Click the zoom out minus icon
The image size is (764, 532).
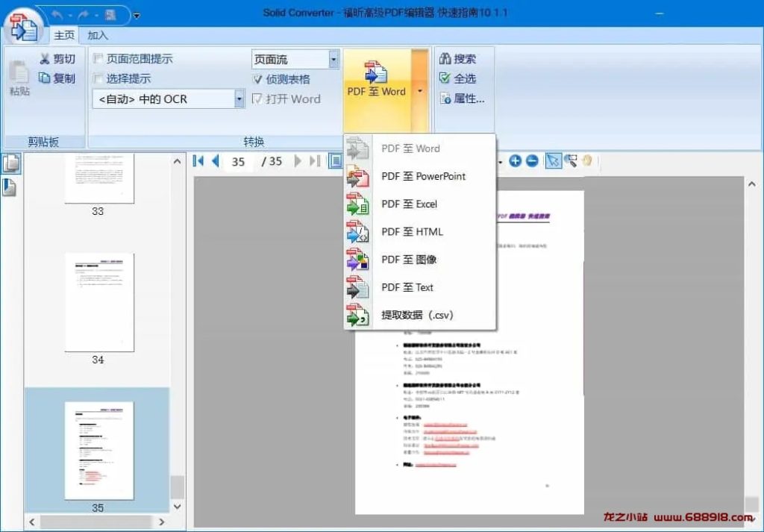point(532,160)
